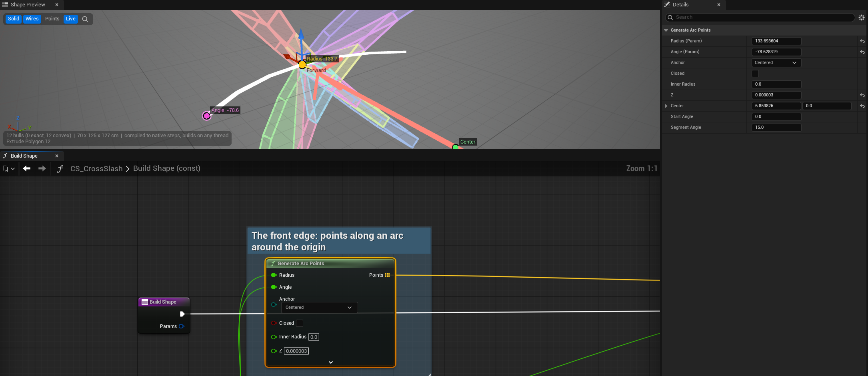Navigate back in the graph history
The image size is (868, 376).
click(27, 169)
